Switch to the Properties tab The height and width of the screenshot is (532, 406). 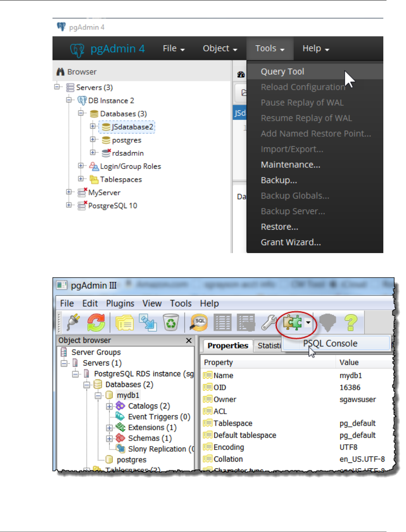(x=228, y=345)
